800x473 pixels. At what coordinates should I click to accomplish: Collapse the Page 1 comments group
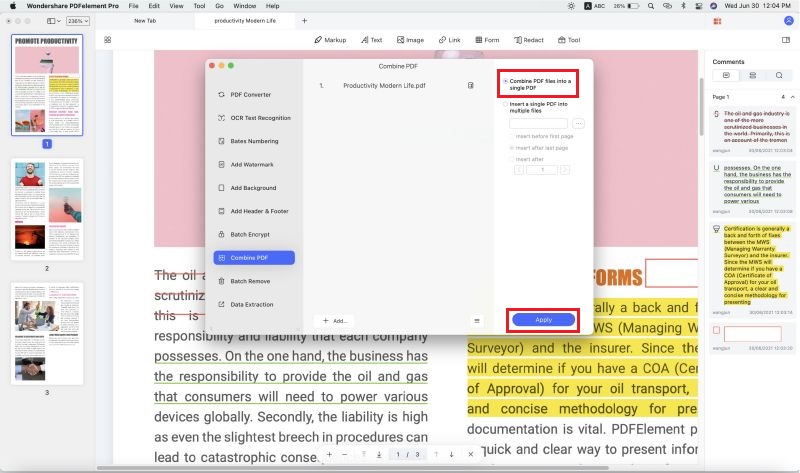coord(792,97)
